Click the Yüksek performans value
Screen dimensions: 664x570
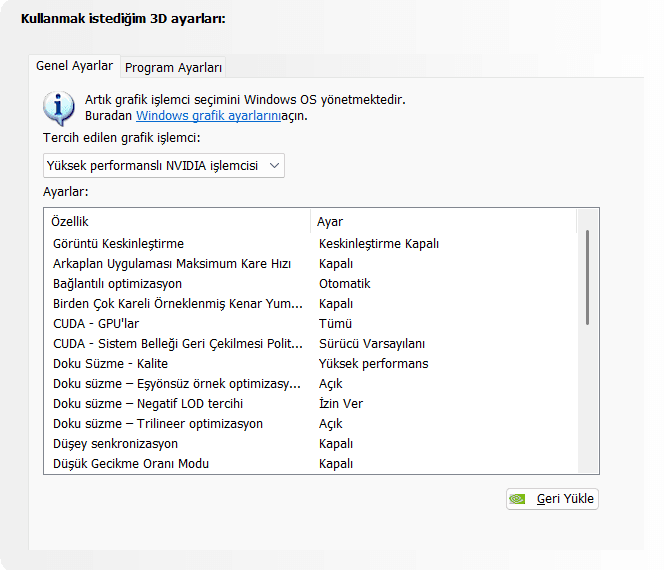(374, 364)
